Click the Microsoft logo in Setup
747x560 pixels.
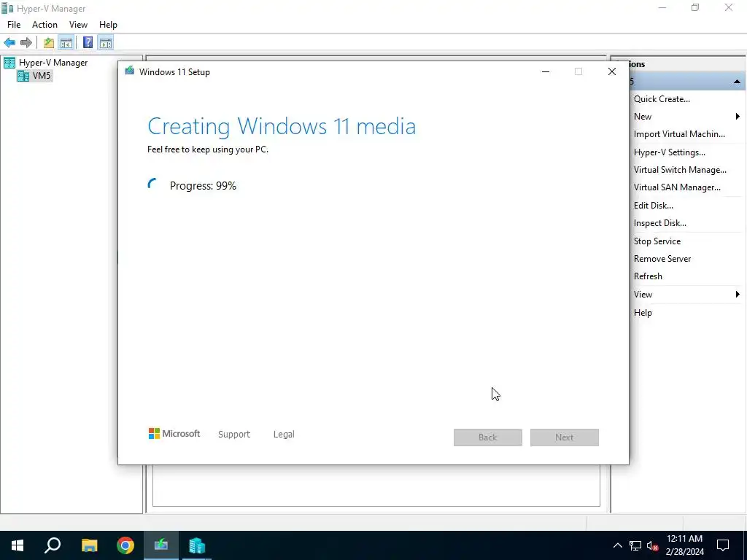(174, 434)
